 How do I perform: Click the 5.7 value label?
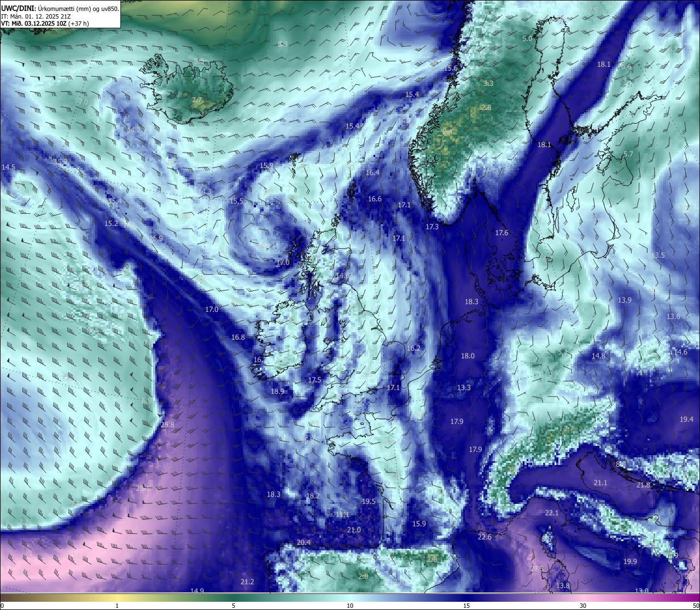point(628,154)
